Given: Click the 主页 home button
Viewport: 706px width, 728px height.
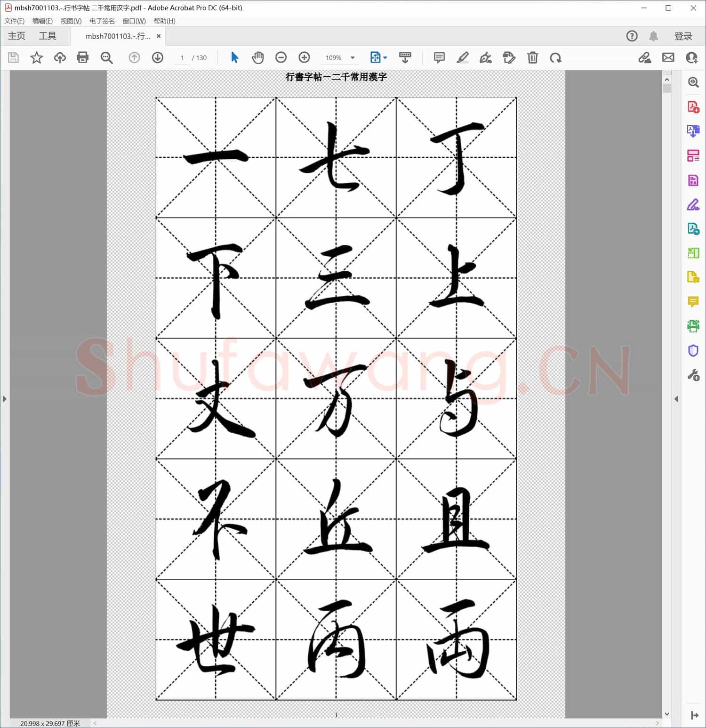Looking at the screenshot, I should [16, 36].
